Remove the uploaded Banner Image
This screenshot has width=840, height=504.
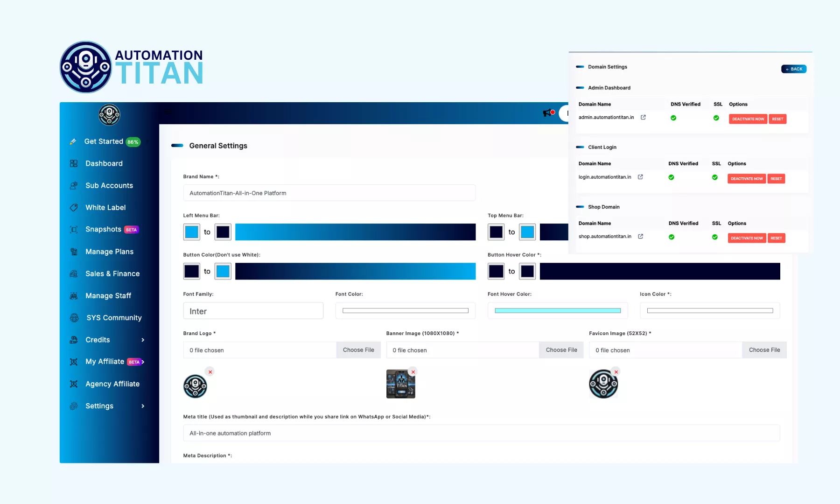[x=413, y=372]
